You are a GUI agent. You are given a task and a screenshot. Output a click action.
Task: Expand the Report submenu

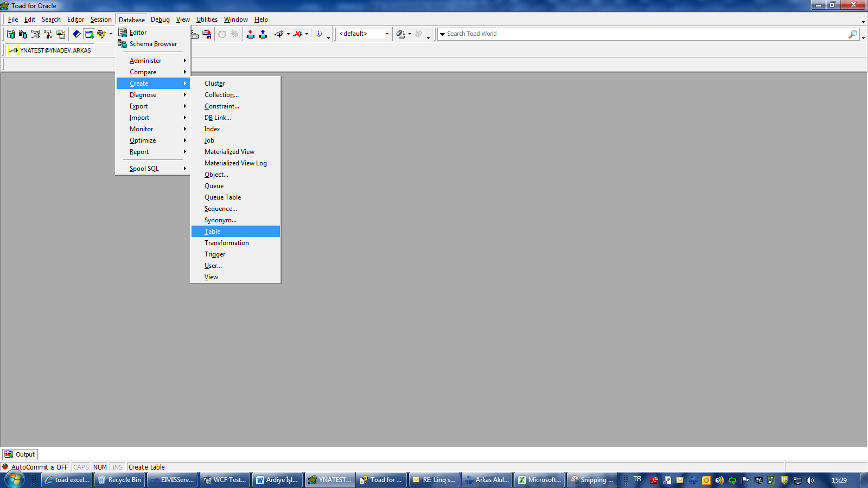pos(153,152)
